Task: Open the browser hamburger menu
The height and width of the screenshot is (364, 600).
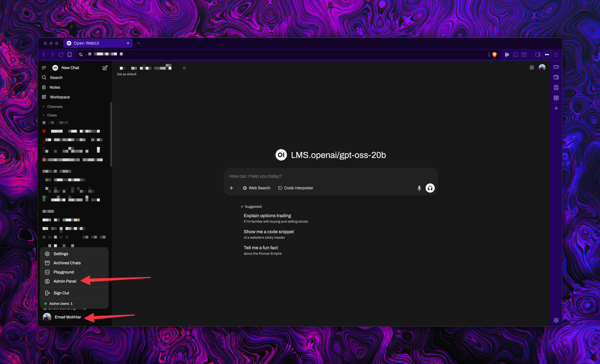Action: (x=556, y=55)
